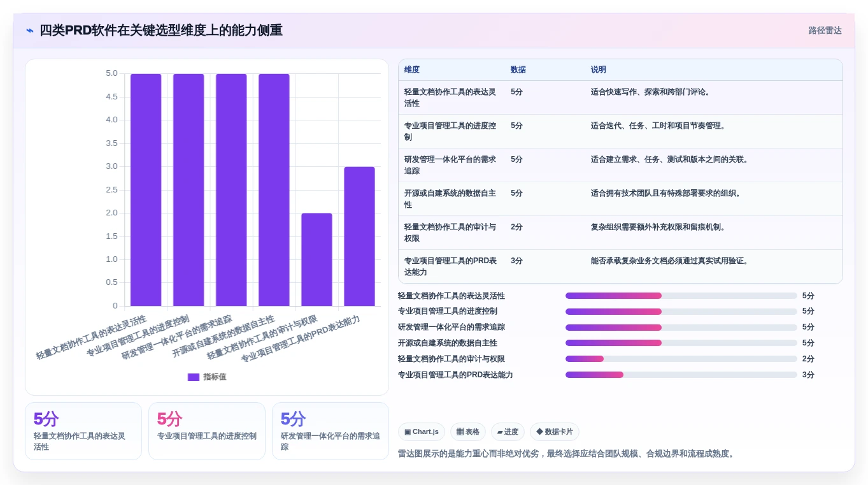The width and height of the screenshot is (868, 485).
Task: Click progress bar for 研发管理一体化平台的需求追踪
Action: 681,327
